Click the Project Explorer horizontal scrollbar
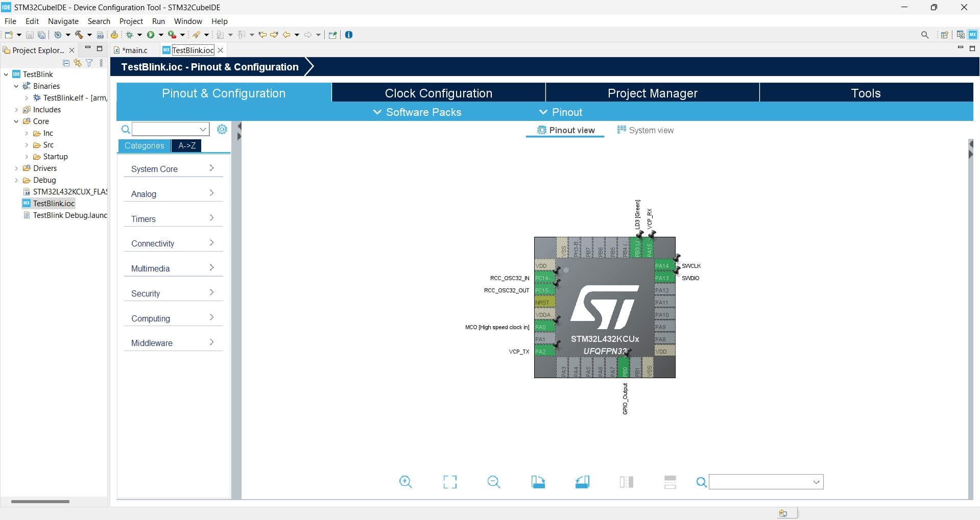 tap(40, 502)
